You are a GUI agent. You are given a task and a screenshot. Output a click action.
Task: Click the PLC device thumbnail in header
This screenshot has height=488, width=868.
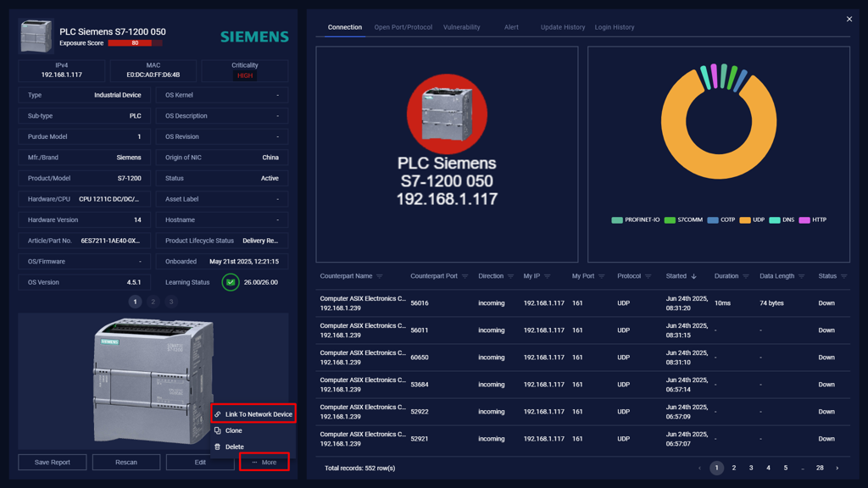[x=36, y=36]
